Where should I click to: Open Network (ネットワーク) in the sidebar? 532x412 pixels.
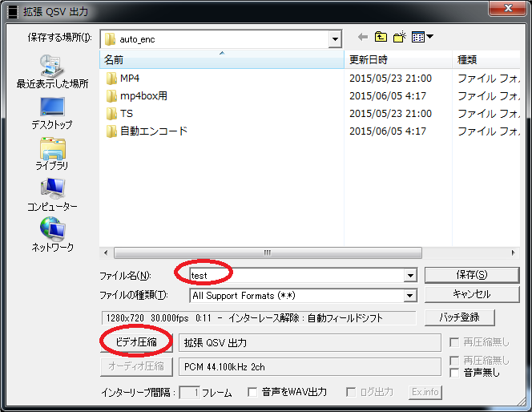pyautogui.click(x=52, y=235)
